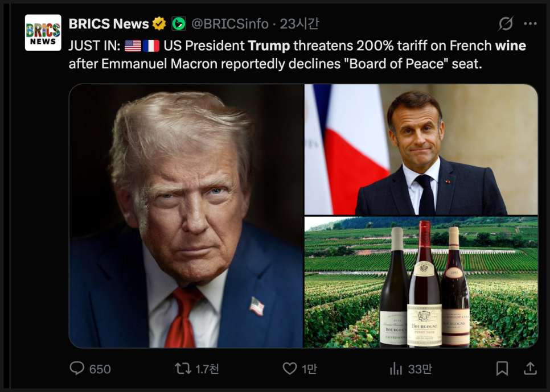The image size is (550, 392).
Task: Click the @BRICSinfo handle
Action: tap(229, 24)
